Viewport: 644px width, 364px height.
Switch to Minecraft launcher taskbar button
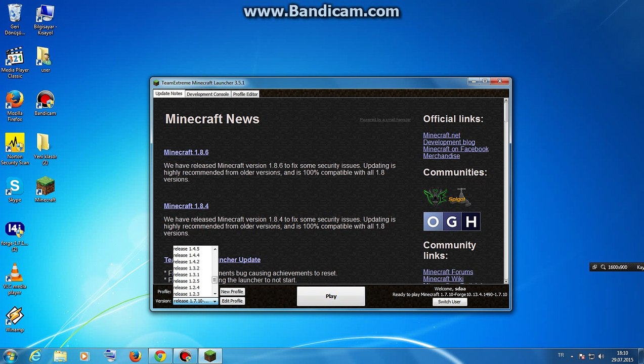click(x=209, y=356)
